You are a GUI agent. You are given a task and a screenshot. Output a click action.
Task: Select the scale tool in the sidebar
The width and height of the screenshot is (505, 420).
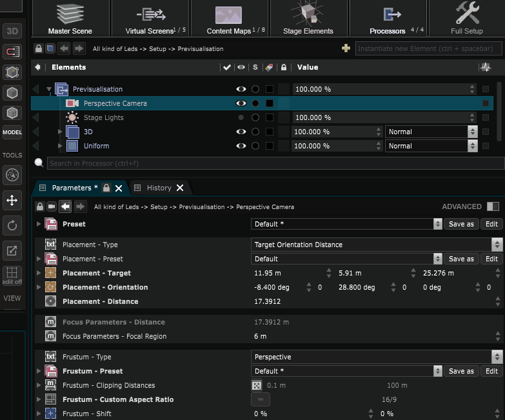pyautogui.click(x=12, y=250)
